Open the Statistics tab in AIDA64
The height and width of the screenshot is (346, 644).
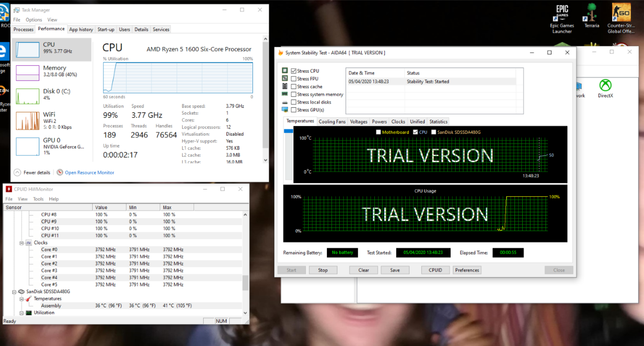[x=438, y=122]
